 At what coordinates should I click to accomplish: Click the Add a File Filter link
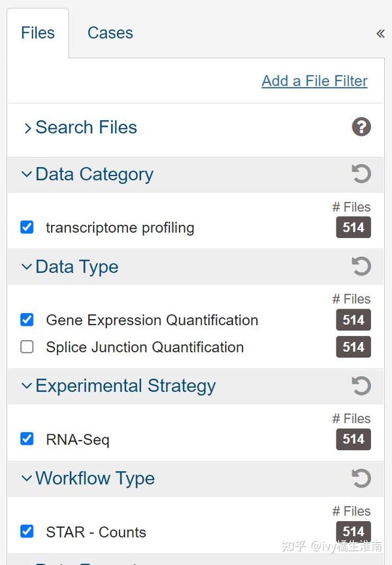[x=314, y=81]
